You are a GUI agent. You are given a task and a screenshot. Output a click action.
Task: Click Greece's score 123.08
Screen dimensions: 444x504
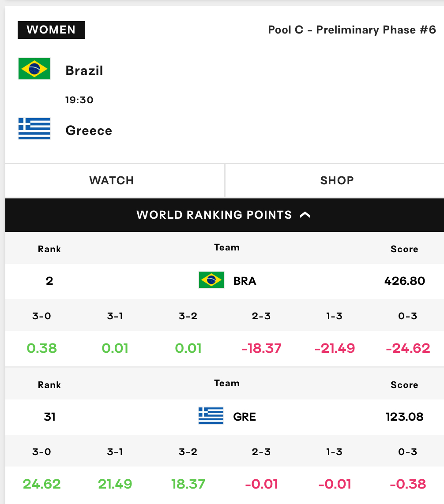(405, 417)
